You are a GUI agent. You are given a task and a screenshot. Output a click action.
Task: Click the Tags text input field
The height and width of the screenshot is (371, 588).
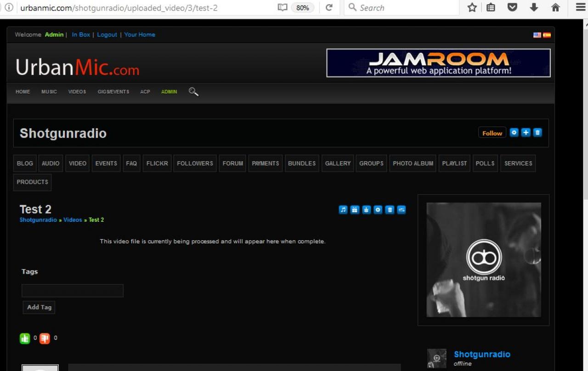[73, 291]
